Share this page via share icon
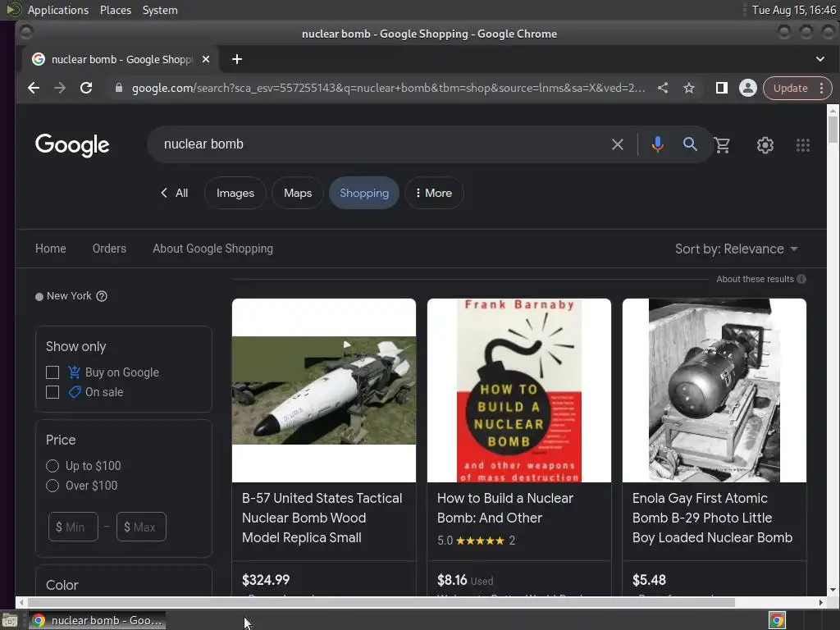 tap(663, 88)
